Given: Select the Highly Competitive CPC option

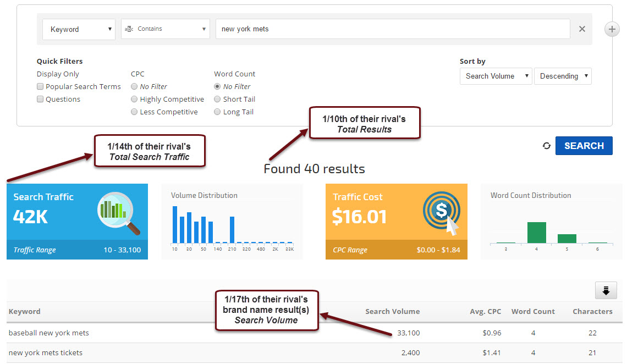Looking at the screenshot, I should click(134, 100).
